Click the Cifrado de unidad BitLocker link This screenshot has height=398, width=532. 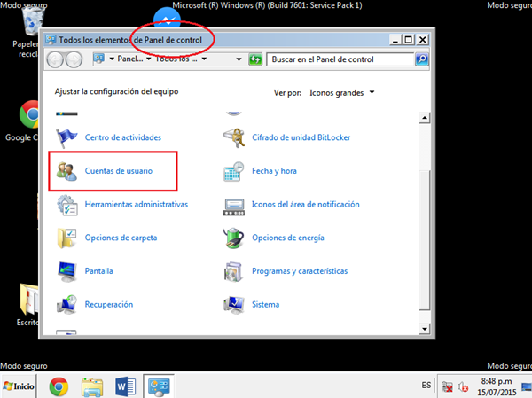301,137
